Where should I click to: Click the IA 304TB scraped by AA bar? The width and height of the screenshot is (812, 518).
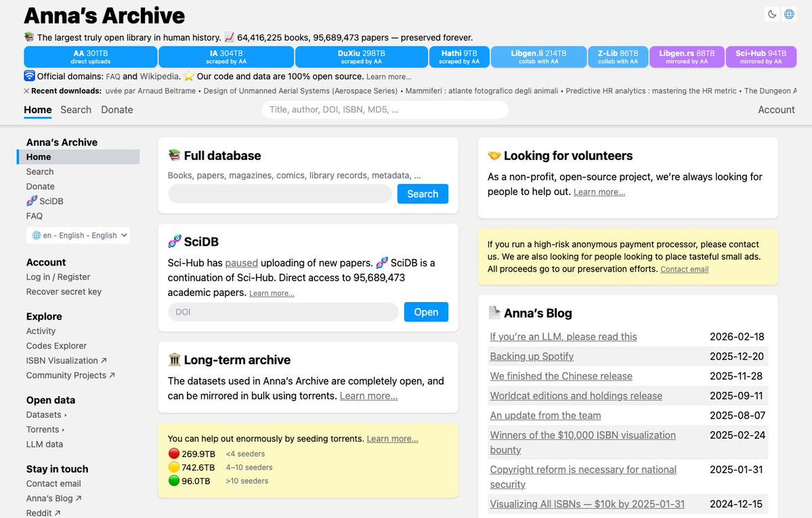click(x=226, y=56)
